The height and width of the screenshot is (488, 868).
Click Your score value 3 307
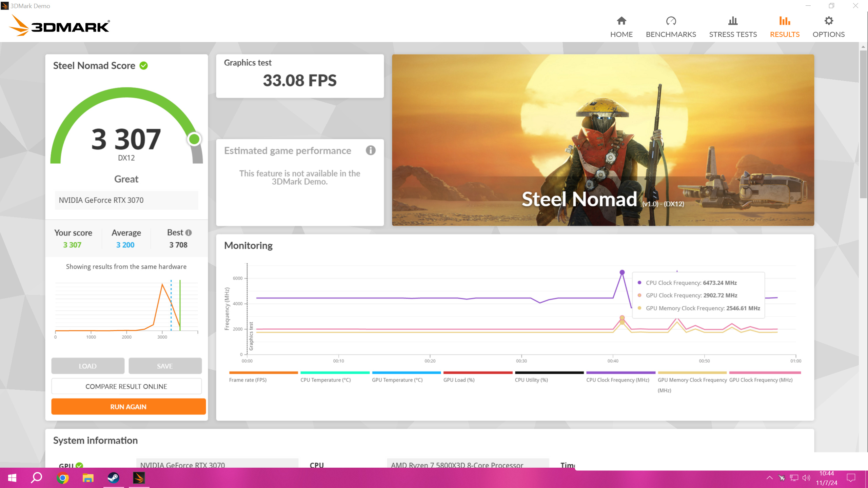tap(72, 245)
